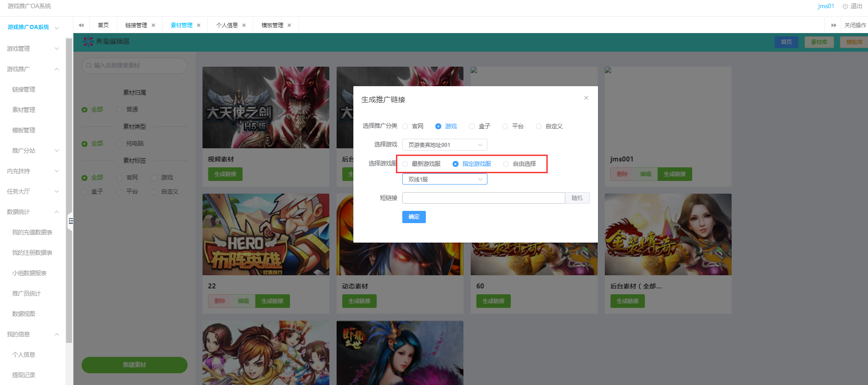Select the 最新游戏服 radio option
This screenshot has height=385, width=868.
[405, 164]
